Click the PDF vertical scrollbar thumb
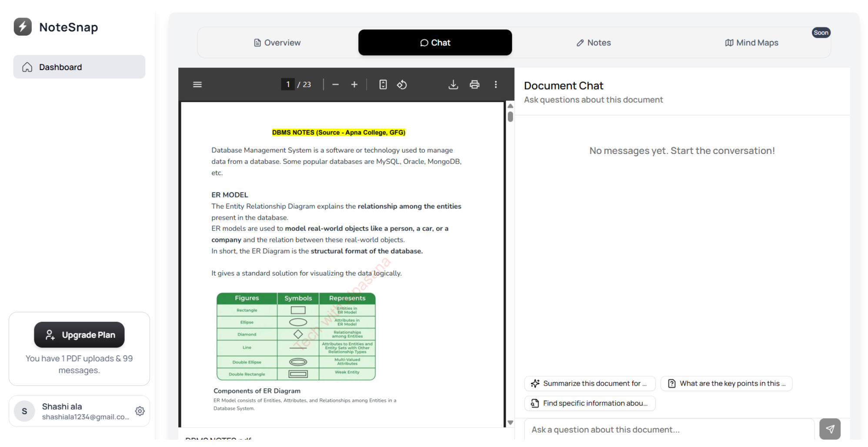868x447 pixels. (511, 117)
